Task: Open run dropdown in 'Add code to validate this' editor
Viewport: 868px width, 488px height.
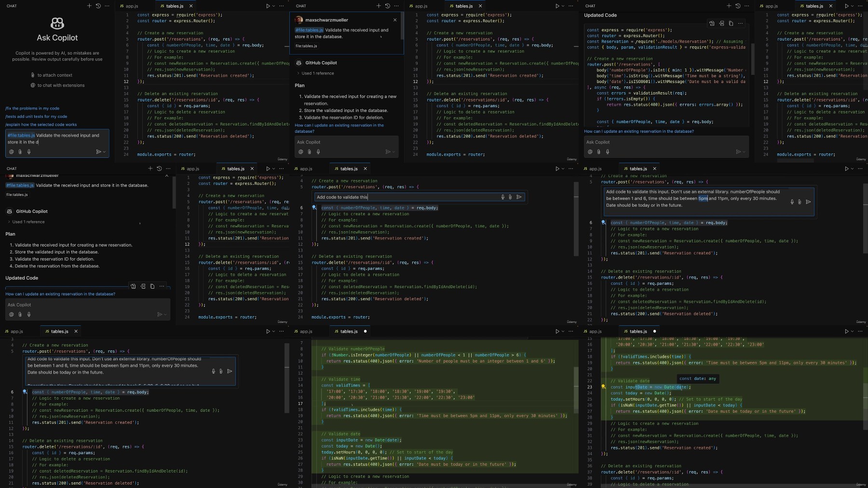Action: tap(563, 168)
